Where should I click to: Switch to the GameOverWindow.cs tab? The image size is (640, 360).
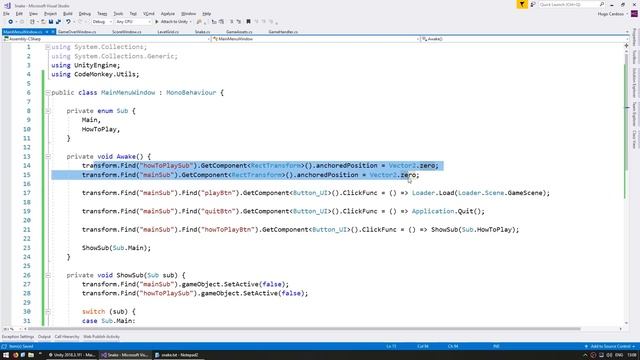(x=77, y=32)
